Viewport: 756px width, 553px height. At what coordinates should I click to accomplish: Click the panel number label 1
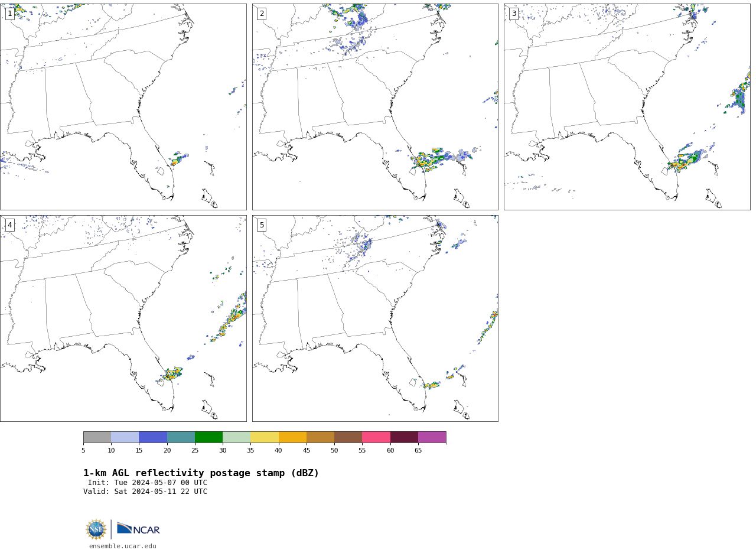pos(9,14)
